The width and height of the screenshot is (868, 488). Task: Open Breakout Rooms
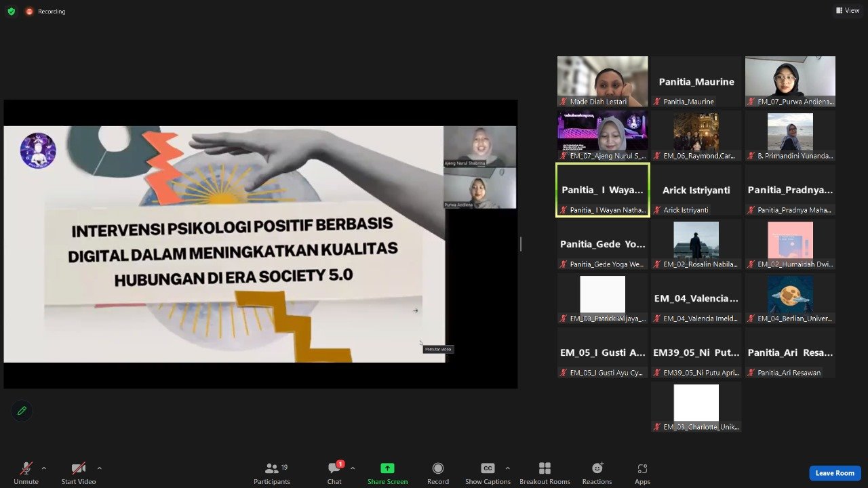pyautogui.click(x=545, y=472)
